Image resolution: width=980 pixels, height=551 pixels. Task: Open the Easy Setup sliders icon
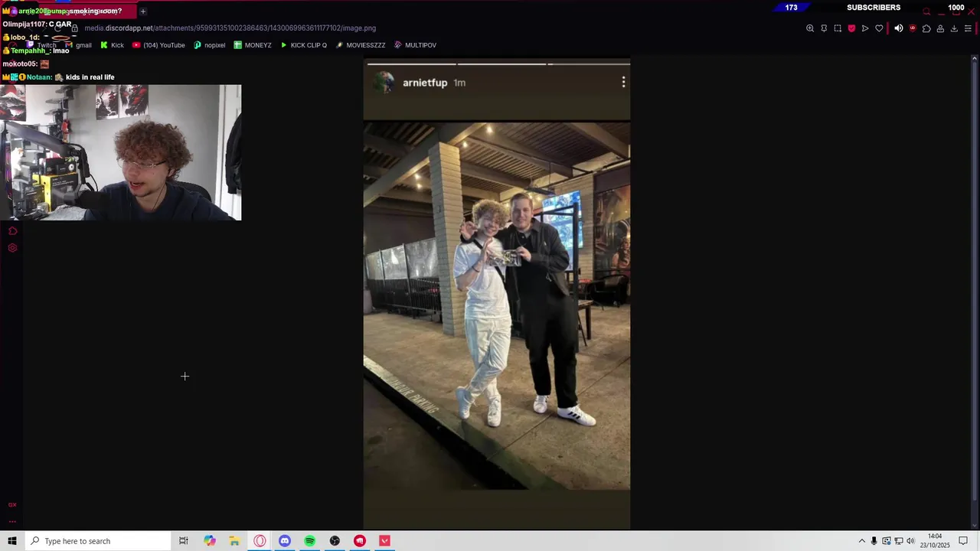tap(968, 28)
